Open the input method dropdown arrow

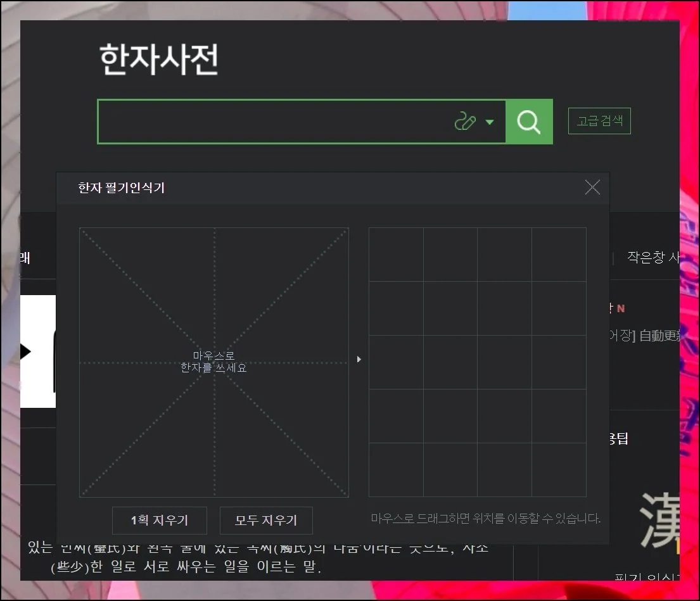point(490,122)
